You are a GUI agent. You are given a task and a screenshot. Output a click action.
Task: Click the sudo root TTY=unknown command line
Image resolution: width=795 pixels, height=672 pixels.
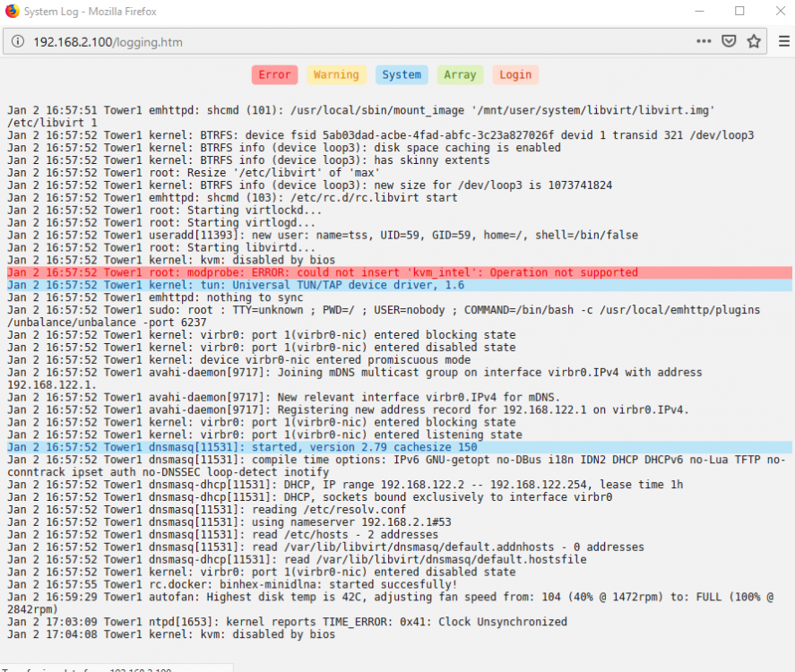[x=384, y=316]
